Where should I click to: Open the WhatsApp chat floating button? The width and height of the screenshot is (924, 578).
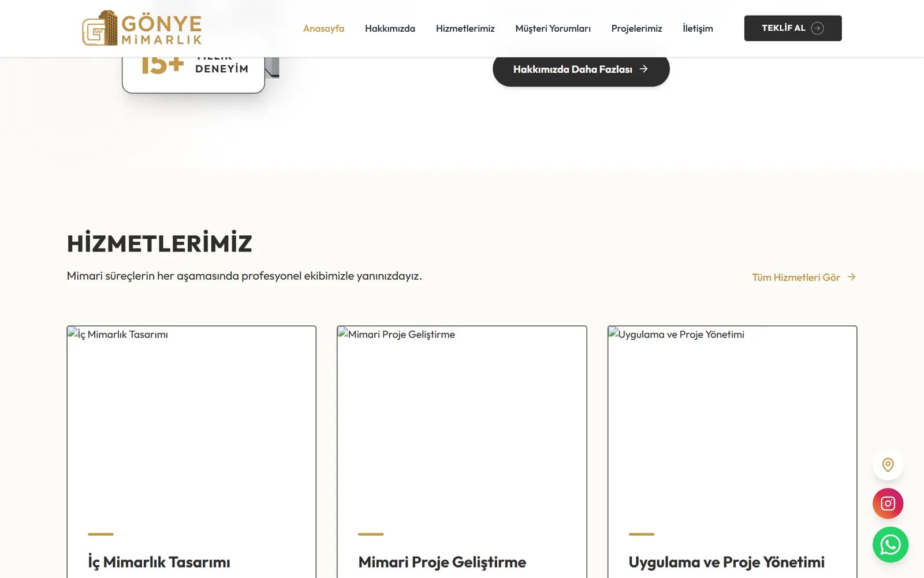point(890,544)
